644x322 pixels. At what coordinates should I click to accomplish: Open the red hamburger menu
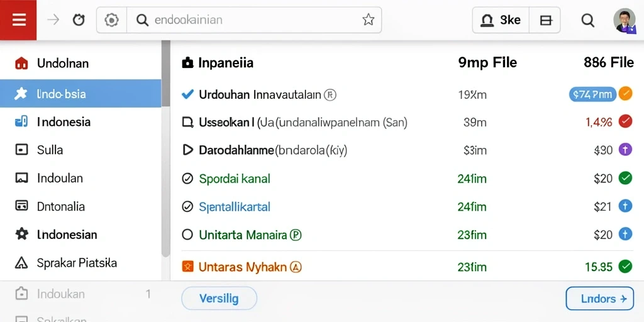18,19
